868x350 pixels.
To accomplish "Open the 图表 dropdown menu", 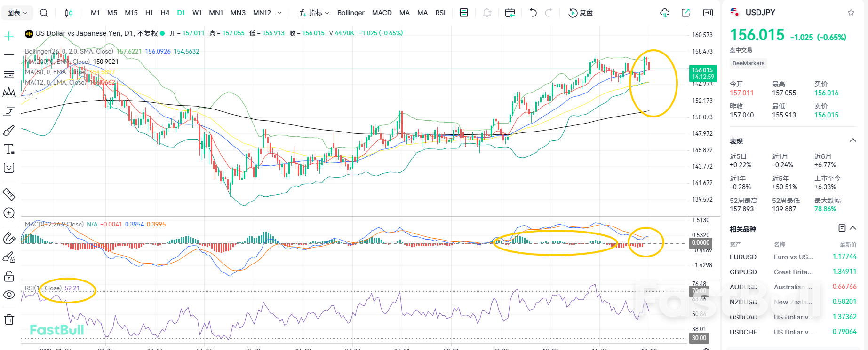I will click(x=17, y=13).
